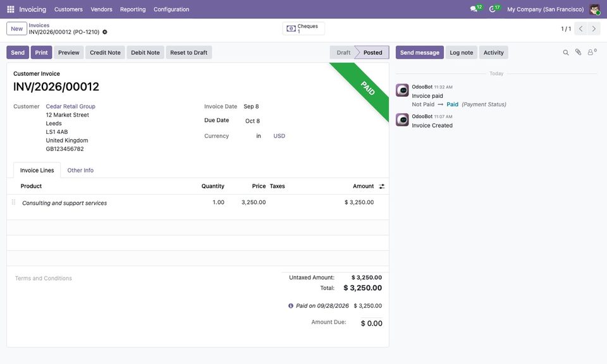The height and width of the screenshot is (364, 607).
Task: Print the invoice
Action: pos(42,52)
